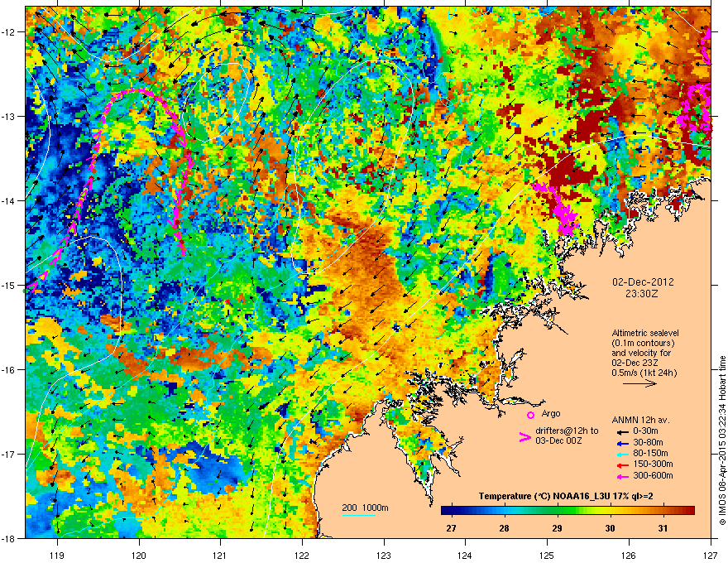Click the cyan 80-150m arrow legend symbol
This screenshot has height=563, width=728.
[622, 455]
